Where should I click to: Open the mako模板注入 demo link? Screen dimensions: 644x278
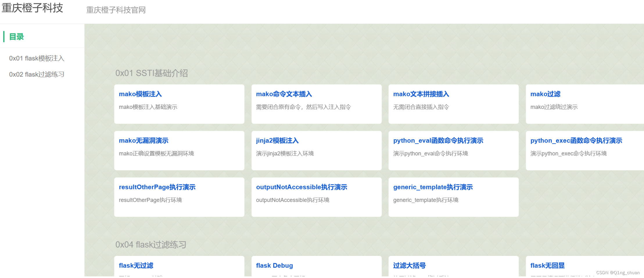[x=141, y=94]
